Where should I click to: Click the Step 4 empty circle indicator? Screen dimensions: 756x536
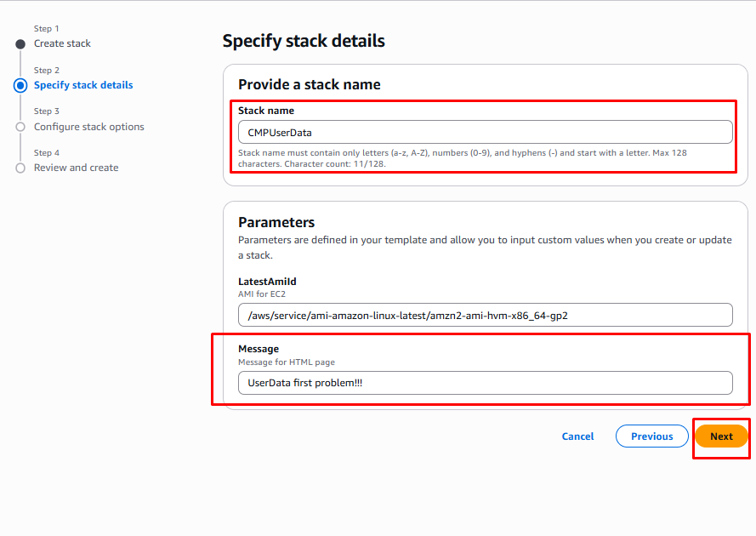pos(20,168)
